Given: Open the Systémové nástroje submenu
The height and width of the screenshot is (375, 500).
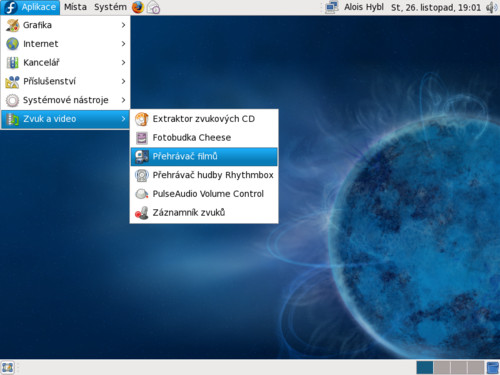Looking at the screenshot, I should (x=65, y=100).
